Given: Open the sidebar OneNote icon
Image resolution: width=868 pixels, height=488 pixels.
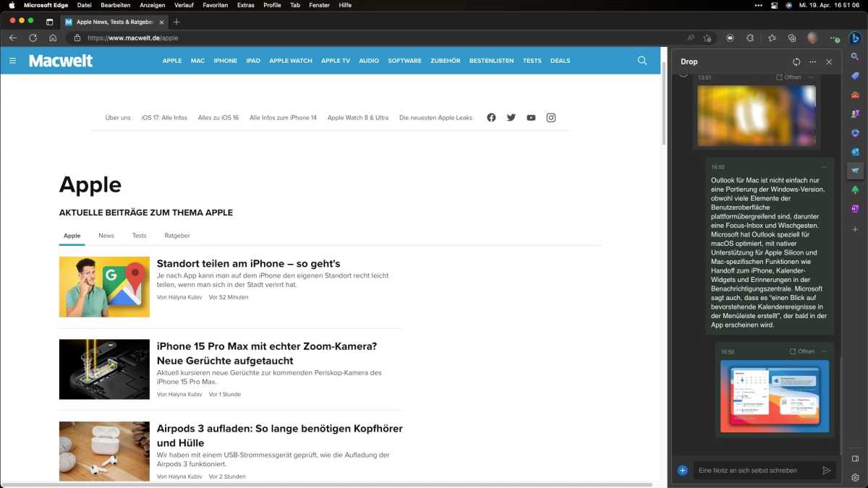Looking at the screenshot, I should point(855,209).
